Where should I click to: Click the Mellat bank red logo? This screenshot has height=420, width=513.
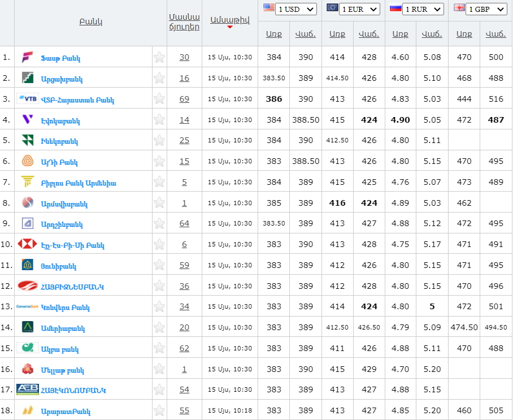pos(28,369)
